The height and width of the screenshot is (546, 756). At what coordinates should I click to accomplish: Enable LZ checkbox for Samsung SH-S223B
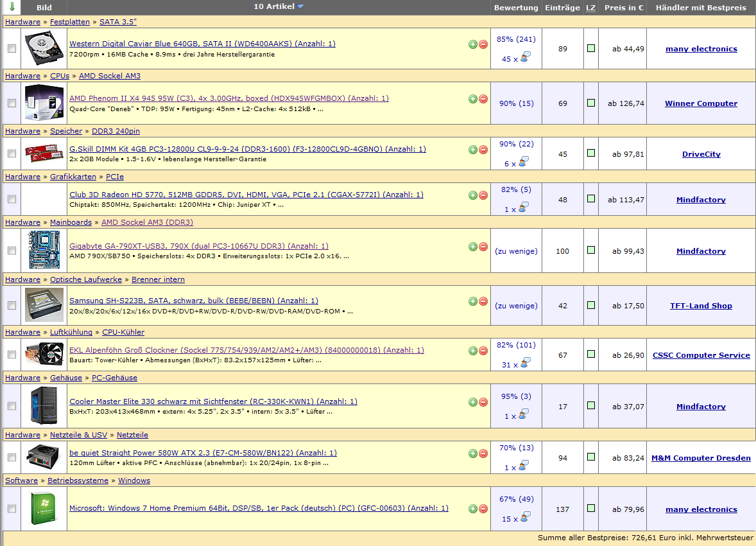coord(591,305)
